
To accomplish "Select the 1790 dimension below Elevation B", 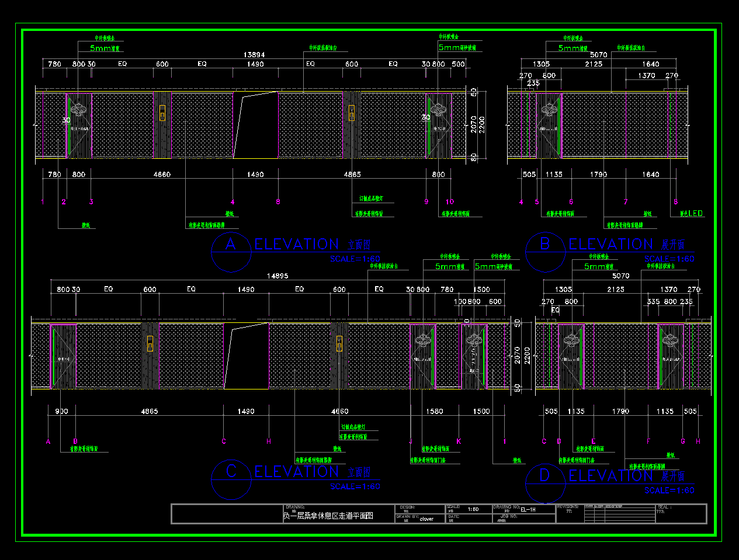I will click(x=598, y=175).
